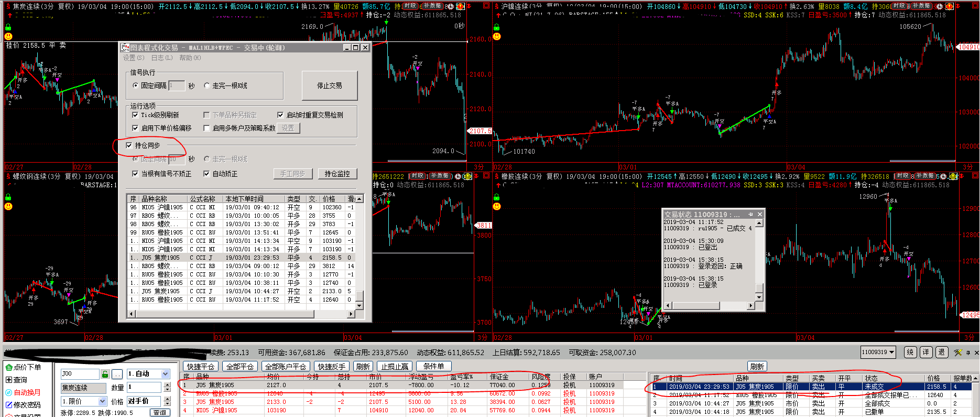Pin the 交易状态 popup window

[x=750, y=214]
